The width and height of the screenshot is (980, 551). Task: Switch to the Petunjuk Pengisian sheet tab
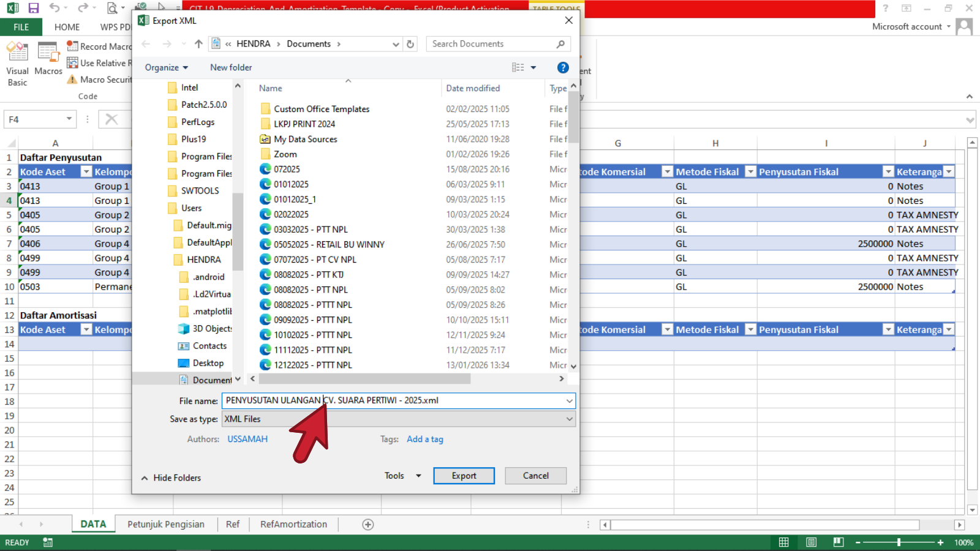(x=165, y=525)
